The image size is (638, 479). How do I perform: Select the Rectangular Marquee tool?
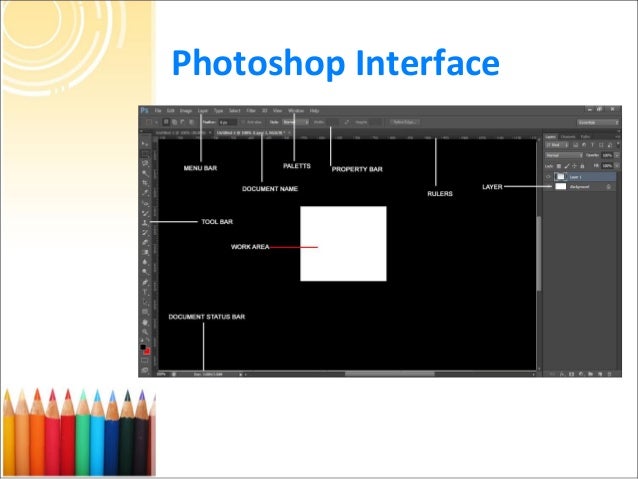[x=144, y=154]
